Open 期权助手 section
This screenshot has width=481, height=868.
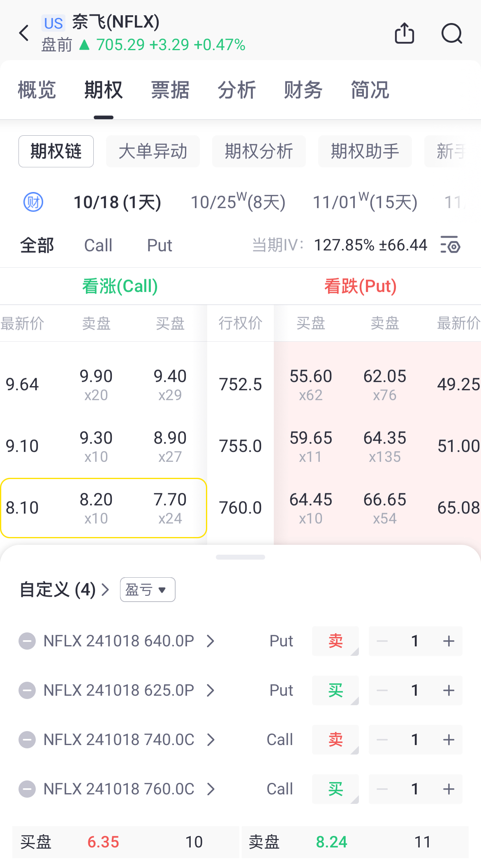[x=365, y=151]
